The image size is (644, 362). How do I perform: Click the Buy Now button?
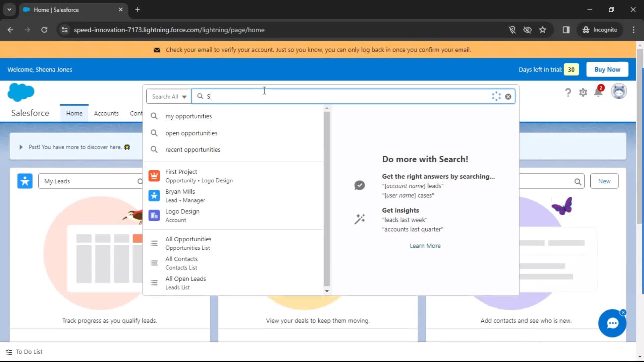point(607,69)
